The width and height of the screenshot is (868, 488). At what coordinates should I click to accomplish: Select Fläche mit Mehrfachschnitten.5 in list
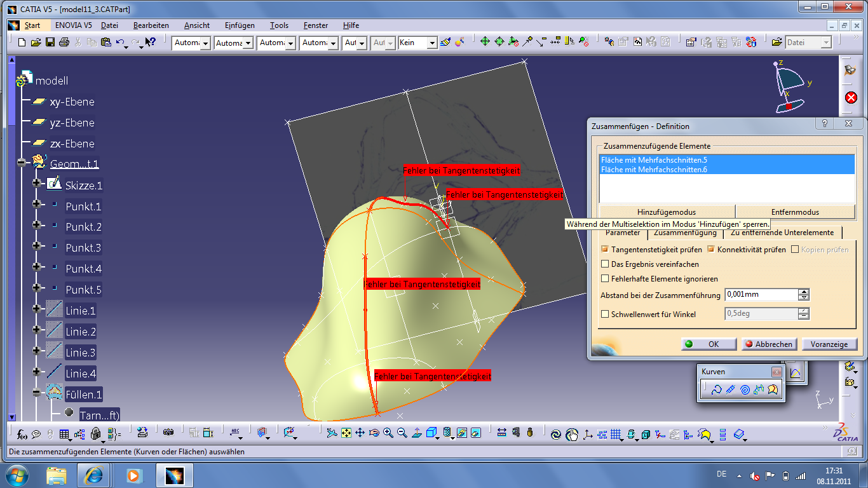(727, 160)
